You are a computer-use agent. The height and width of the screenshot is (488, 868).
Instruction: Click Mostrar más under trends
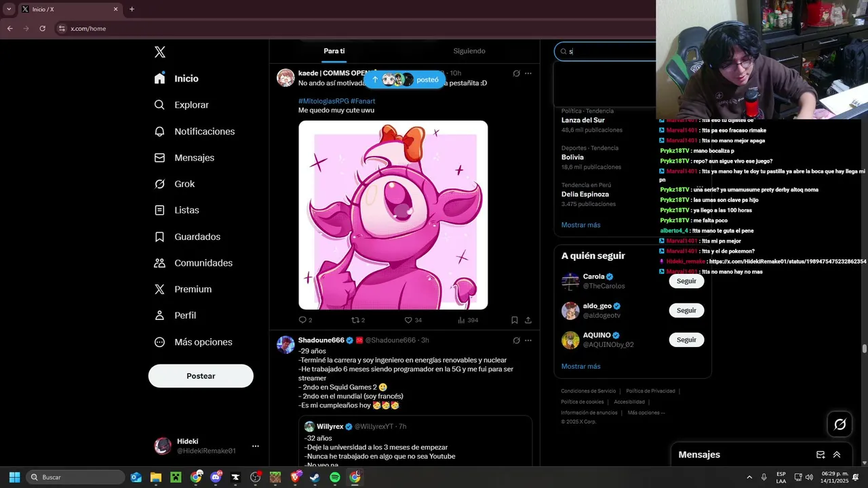pos(580,225)
